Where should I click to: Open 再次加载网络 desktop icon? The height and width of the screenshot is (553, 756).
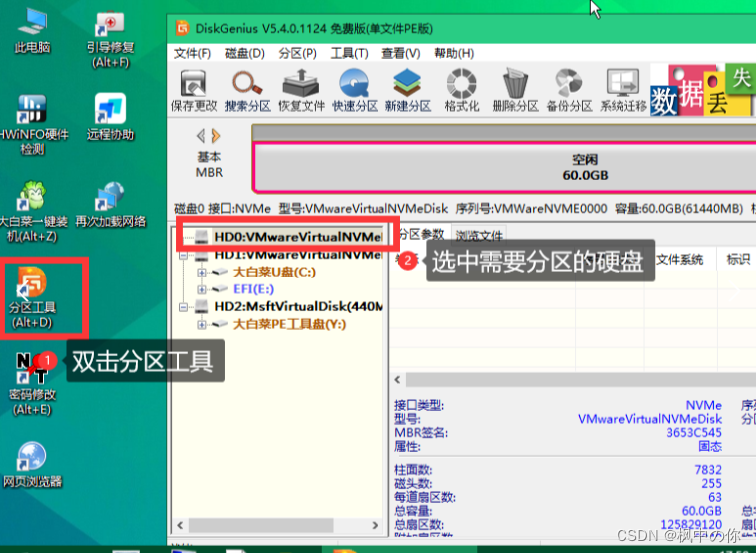click(x=111, y=204)
